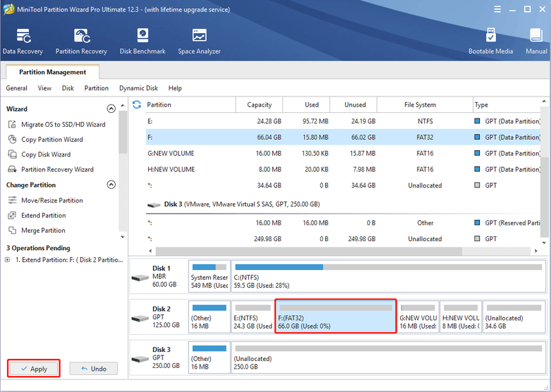Open the Dynamic Disk menu
The height and width of the screenshot is (392, 551).
(x=138, y=88)
